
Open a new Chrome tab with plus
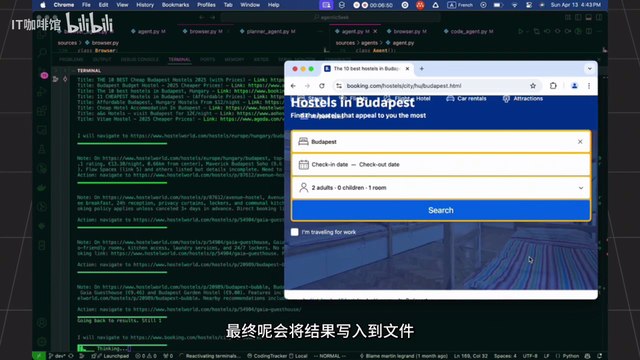coord(422,69)
